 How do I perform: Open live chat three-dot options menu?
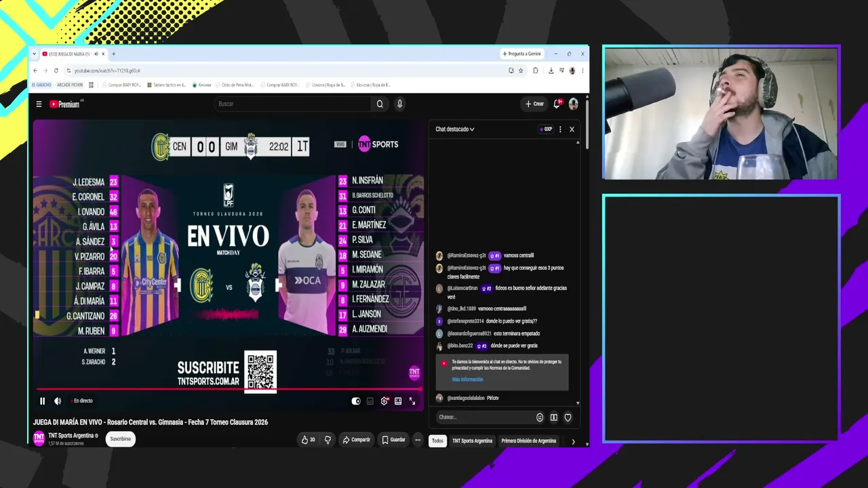(x=559, y=129)
